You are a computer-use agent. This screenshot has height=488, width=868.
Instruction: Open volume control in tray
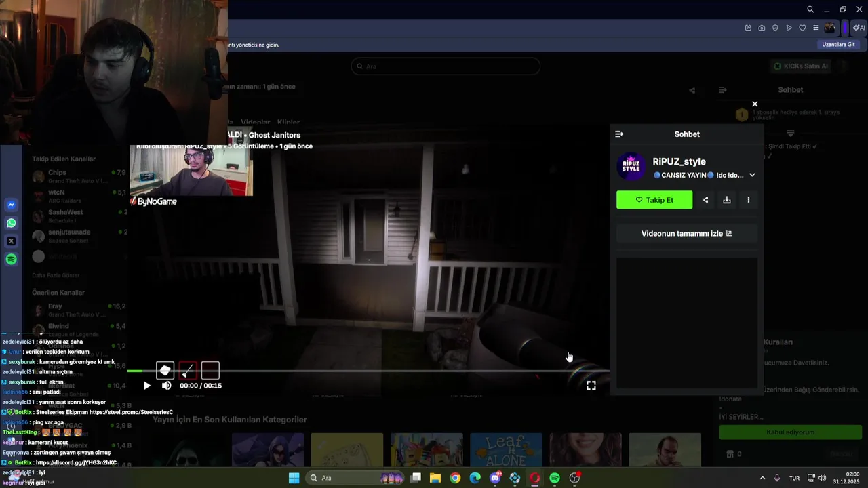click(822, 478)
